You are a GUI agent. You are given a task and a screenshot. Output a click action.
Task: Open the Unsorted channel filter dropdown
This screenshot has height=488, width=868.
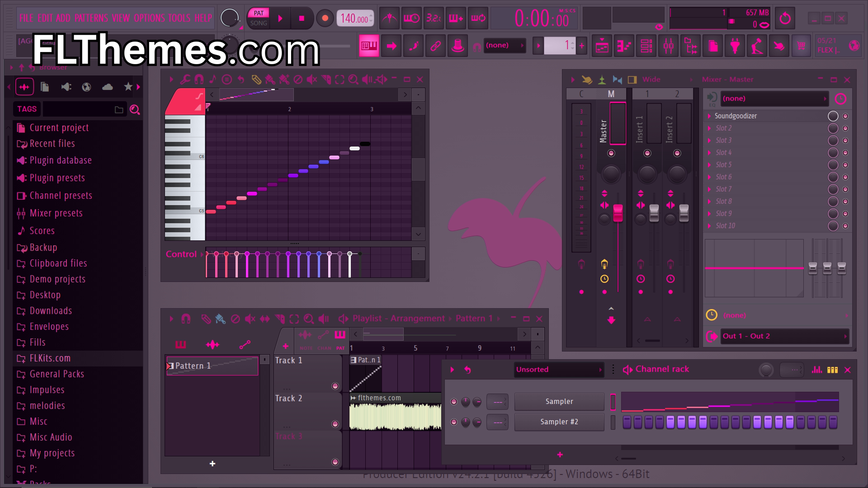(559, 370)
